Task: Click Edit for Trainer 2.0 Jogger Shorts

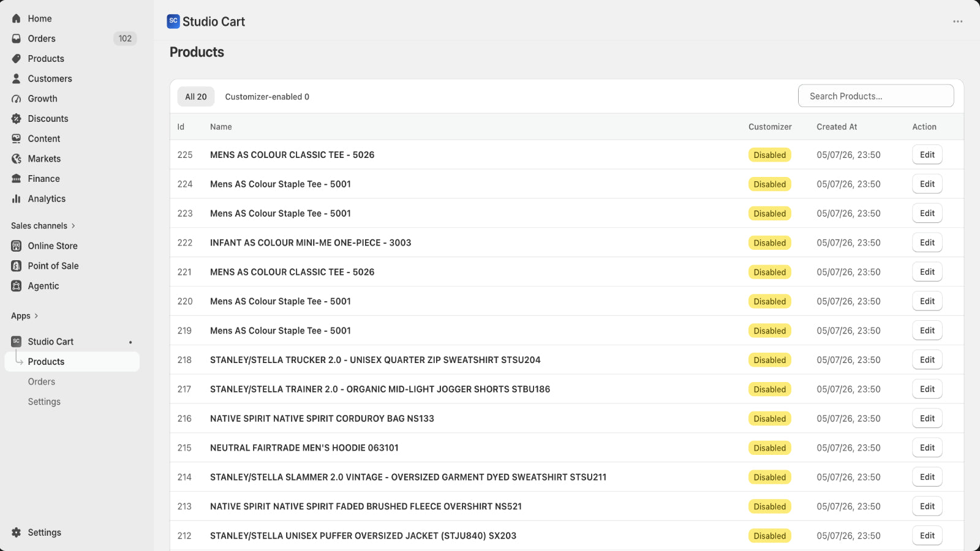Action: [x=927, y=389]
